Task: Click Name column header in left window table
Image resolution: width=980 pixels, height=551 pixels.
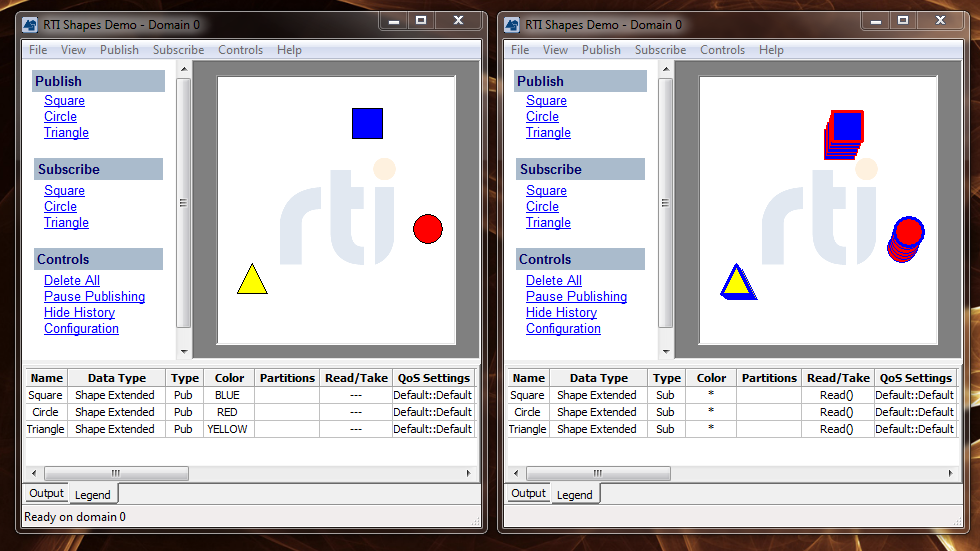Action: [x=47, y=378]
